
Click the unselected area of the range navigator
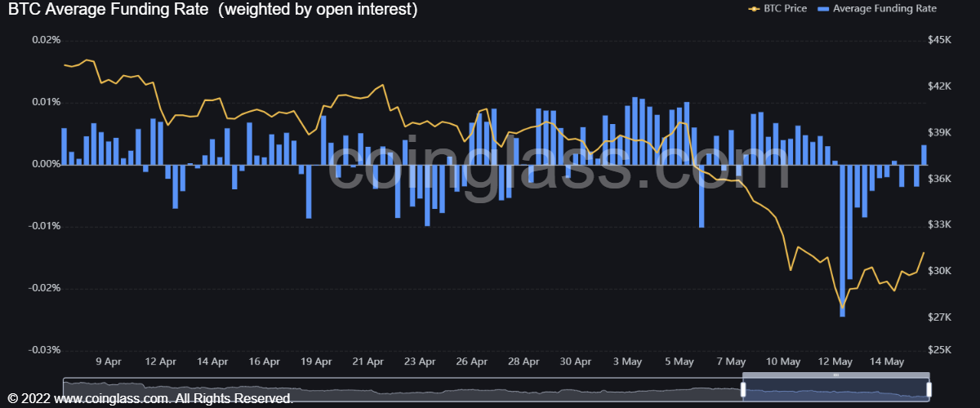coord(402,389)
